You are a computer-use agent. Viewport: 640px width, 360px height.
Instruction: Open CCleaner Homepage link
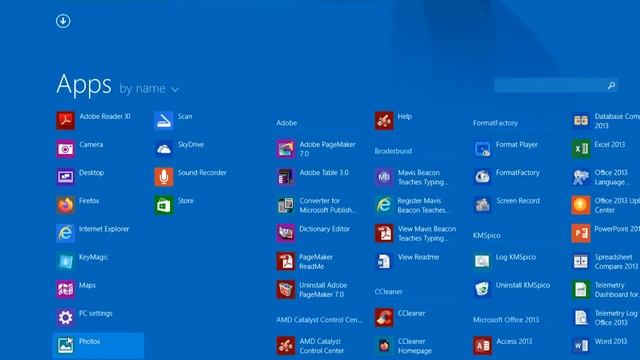coord(404,346)
